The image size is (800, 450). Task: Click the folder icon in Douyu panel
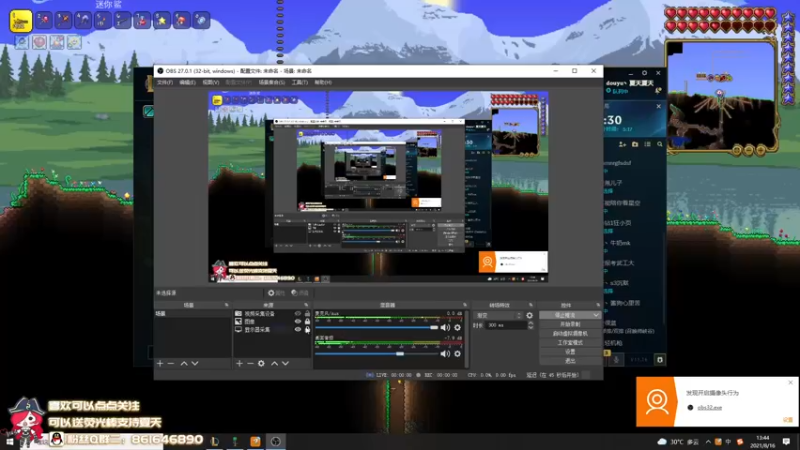(635, 144)
